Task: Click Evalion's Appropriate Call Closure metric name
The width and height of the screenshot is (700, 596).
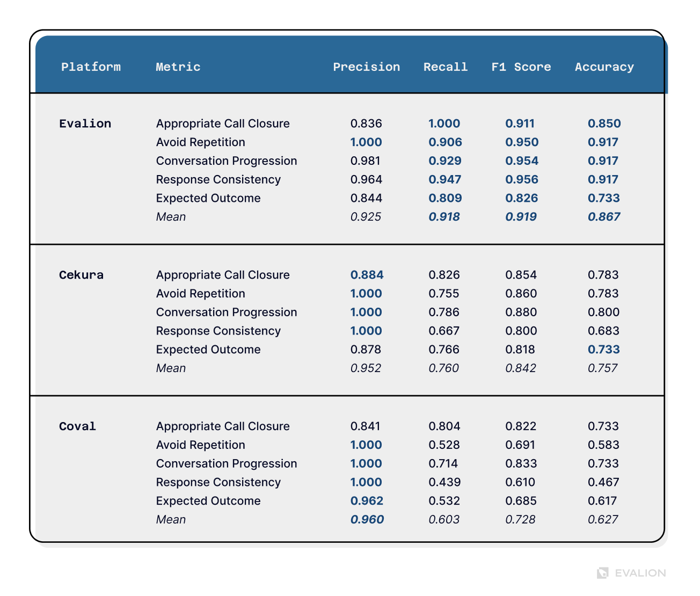Action: click(223, 123)
